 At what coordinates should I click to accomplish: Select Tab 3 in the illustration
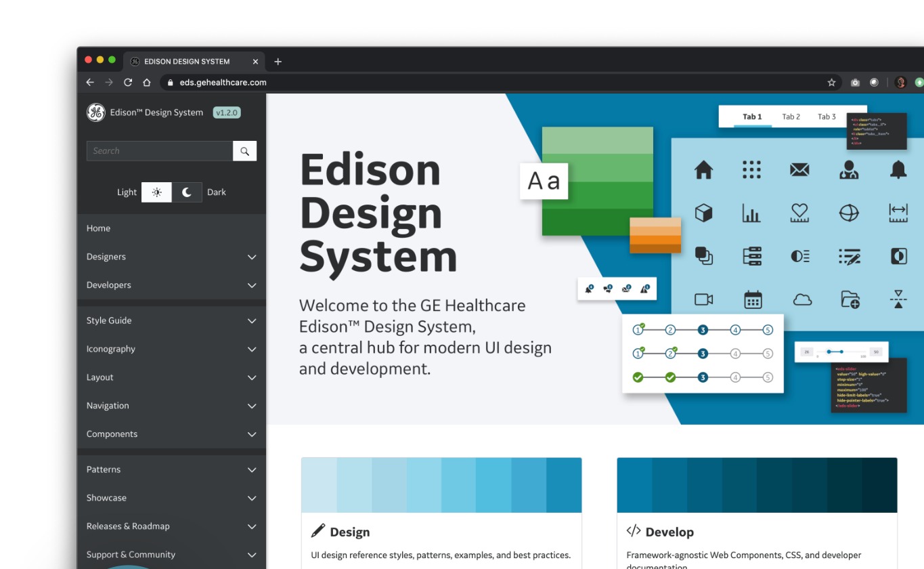click(x=827, y=117)
